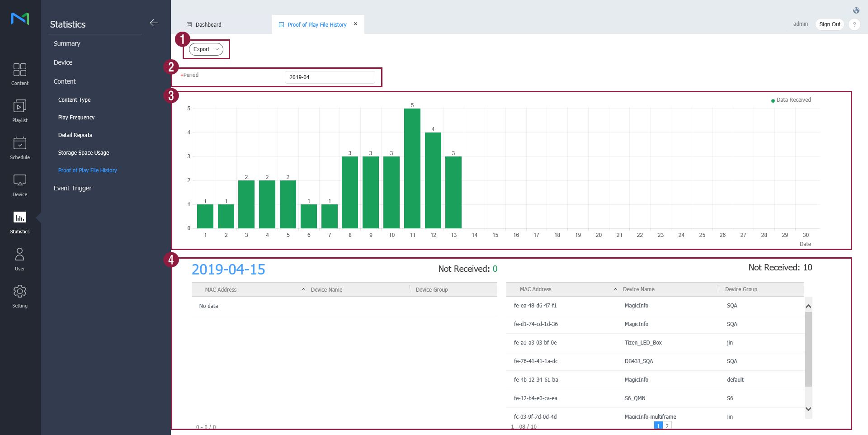
Task: Select the Statistics chart icon
Action: point(20,218)
